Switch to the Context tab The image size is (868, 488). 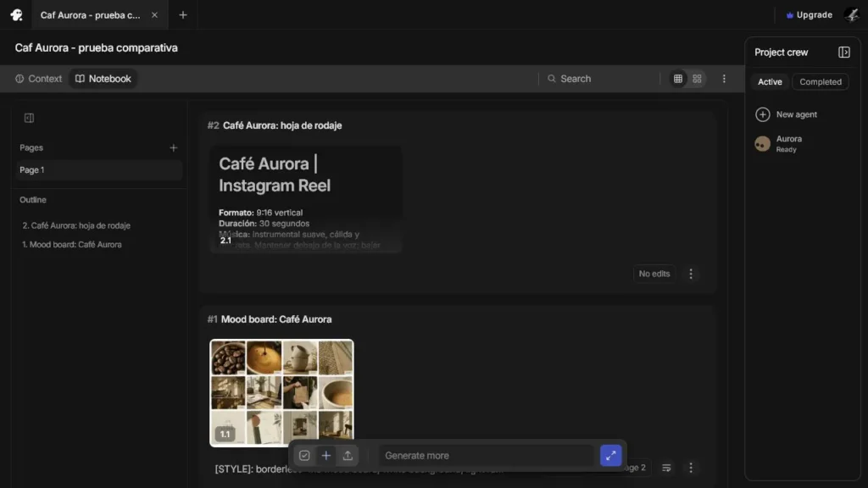pyautogui.click(x=38, y=79)
